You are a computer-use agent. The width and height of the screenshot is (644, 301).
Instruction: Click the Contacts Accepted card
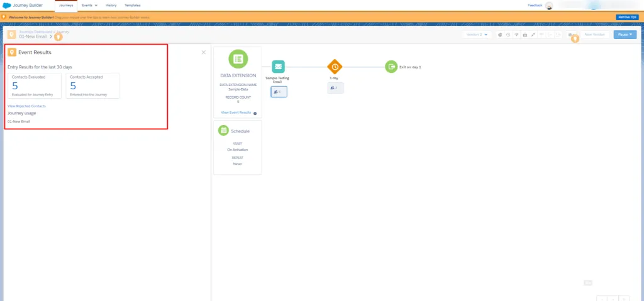tap(93, 85)
